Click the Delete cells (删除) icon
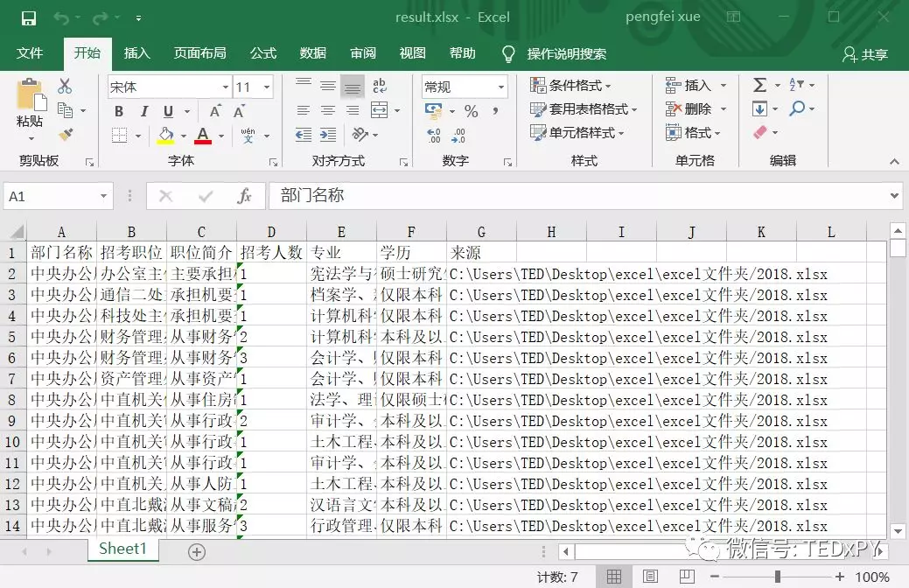 (x=692, y=108)
